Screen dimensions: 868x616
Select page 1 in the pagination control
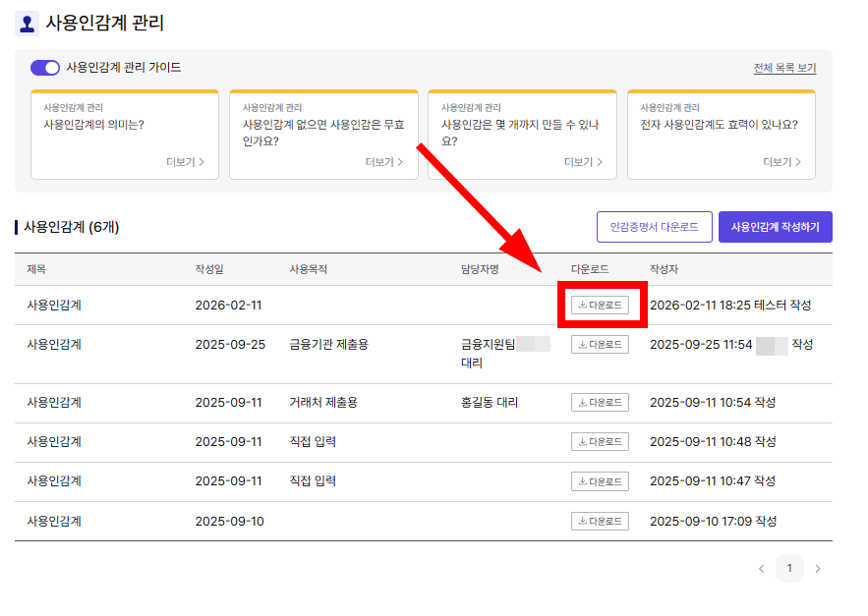tap(789, 568)
